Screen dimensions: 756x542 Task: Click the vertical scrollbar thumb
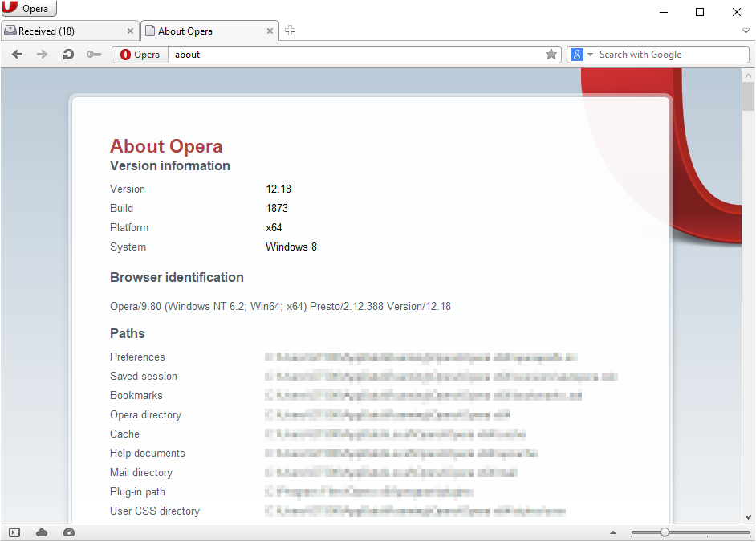pos(748,96)
